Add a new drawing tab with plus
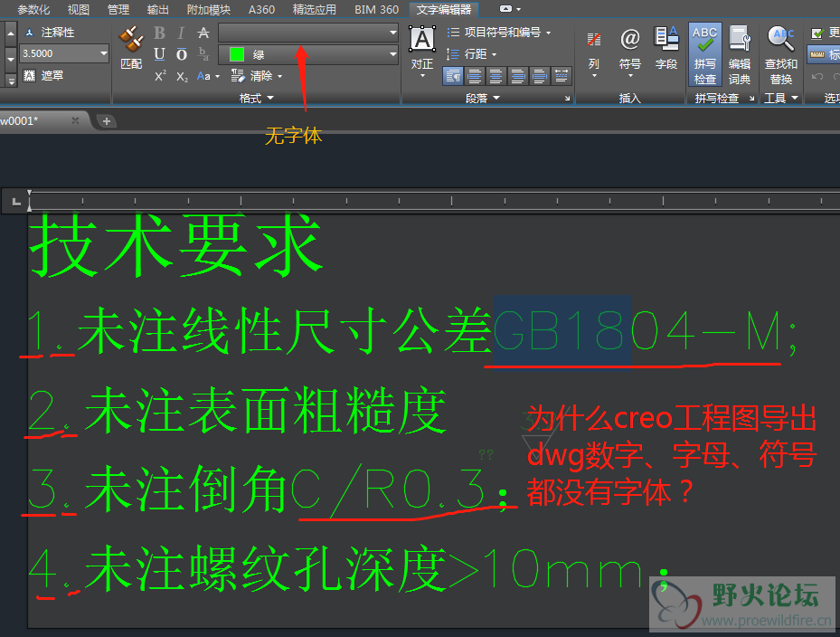The width and height of the screenshot is (840, 637). click(x=107, y=121)
